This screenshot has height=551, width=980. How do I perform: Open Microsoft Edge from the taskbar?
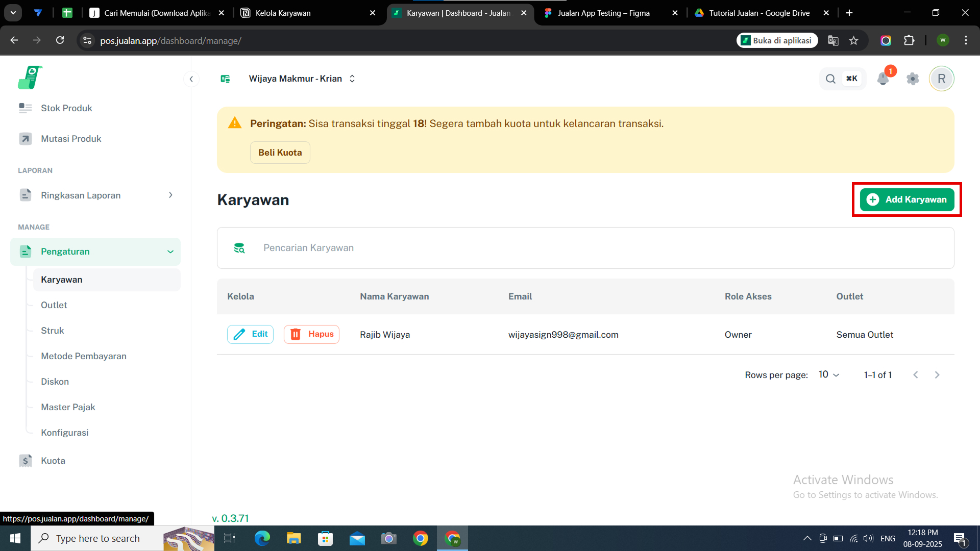262,538
